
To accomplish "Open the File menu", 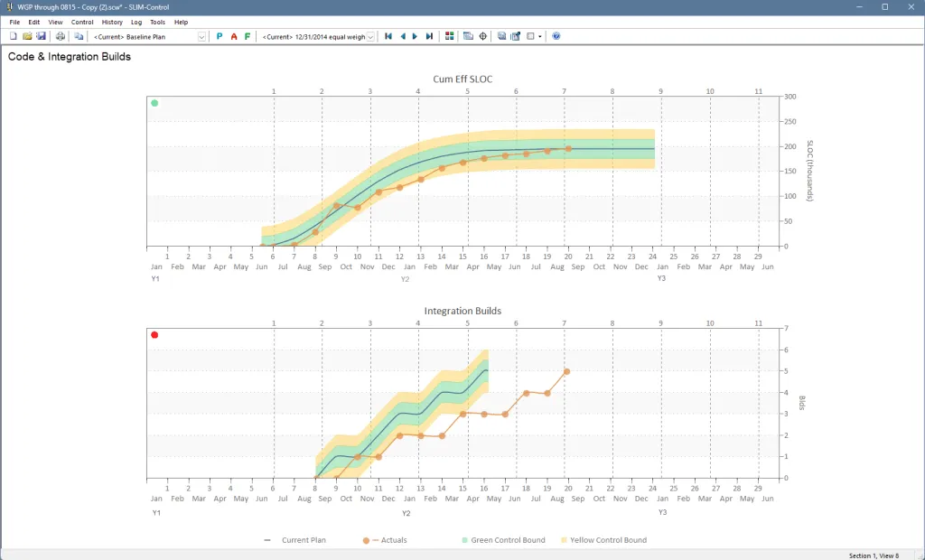I will [14, 23].
